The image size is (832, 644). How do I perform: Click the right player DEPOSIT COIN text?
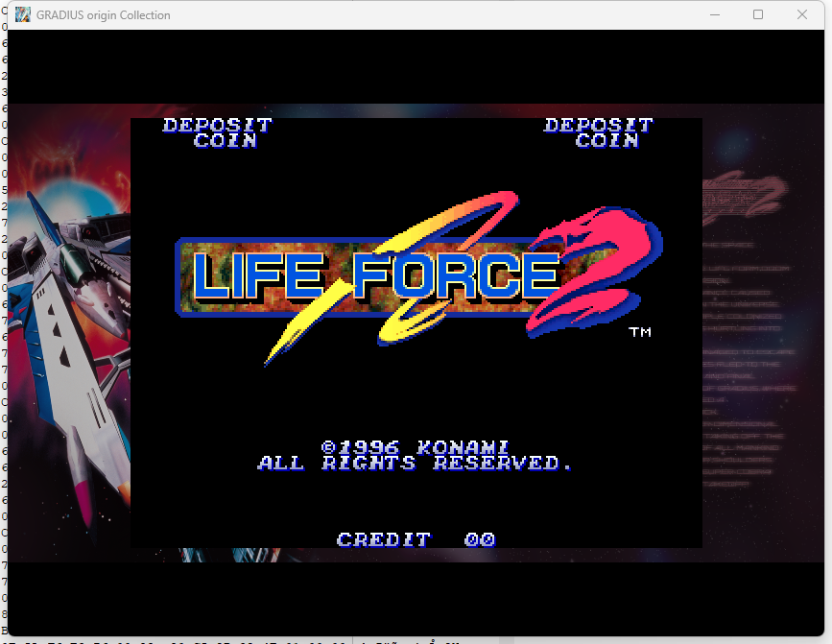599,132
